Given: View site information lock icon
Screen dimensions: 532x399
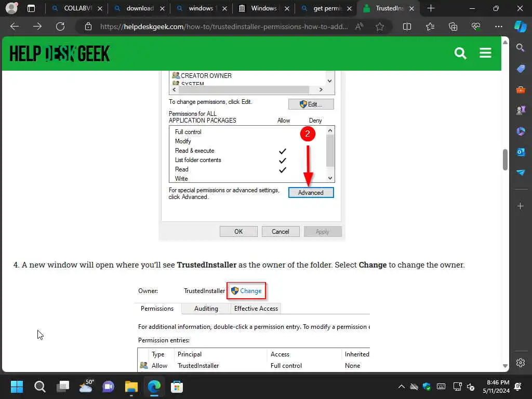Looking at the screenshot, I should click(88, 26).
